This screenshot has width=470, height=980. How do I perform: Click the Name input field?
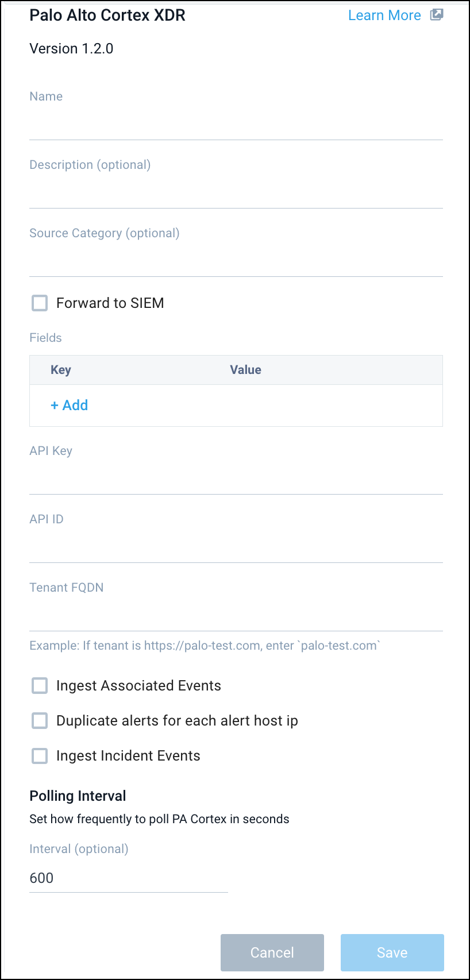(x=236, y=126)
